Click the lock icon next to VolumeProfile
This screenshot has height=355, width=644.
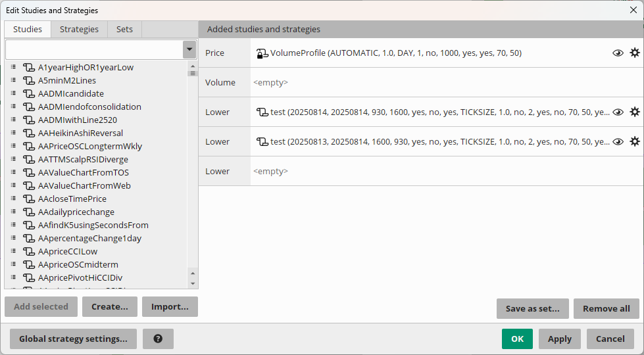click(x=262, y=53)
